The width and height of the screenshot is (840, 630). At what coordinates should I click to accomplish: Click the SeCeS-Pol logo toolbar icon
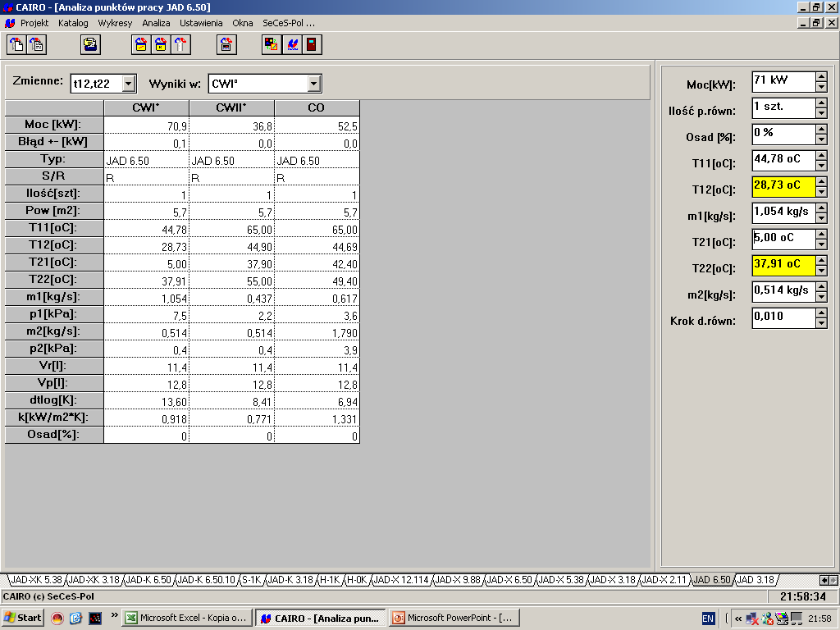[x=292, y=44]
